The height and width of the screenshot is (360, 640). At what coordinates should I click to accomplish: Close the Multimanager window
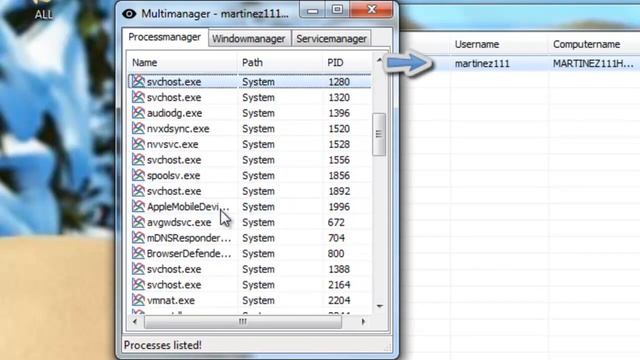[x=371, y=10]
